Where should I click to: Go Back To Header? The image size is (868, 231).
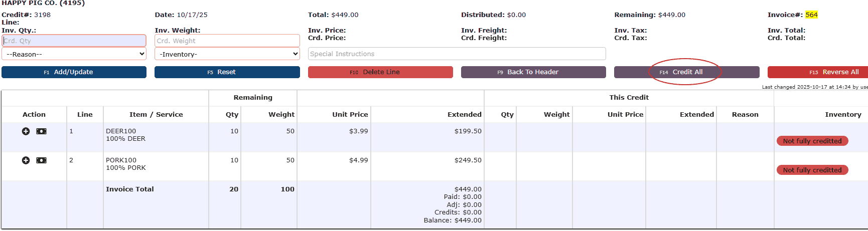click(533, 72)
